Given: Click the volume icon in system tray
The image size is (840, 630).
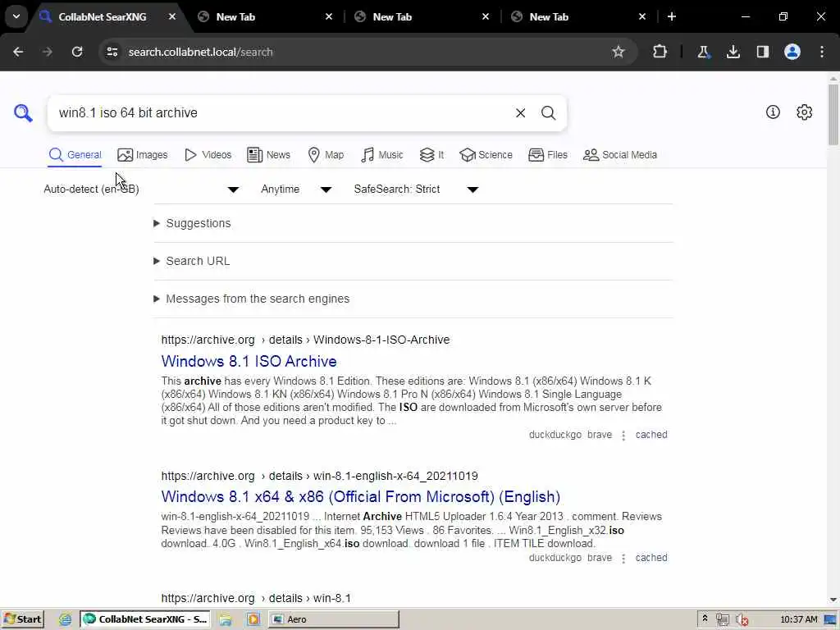Looking at the screenshot, I should [742, 619].
